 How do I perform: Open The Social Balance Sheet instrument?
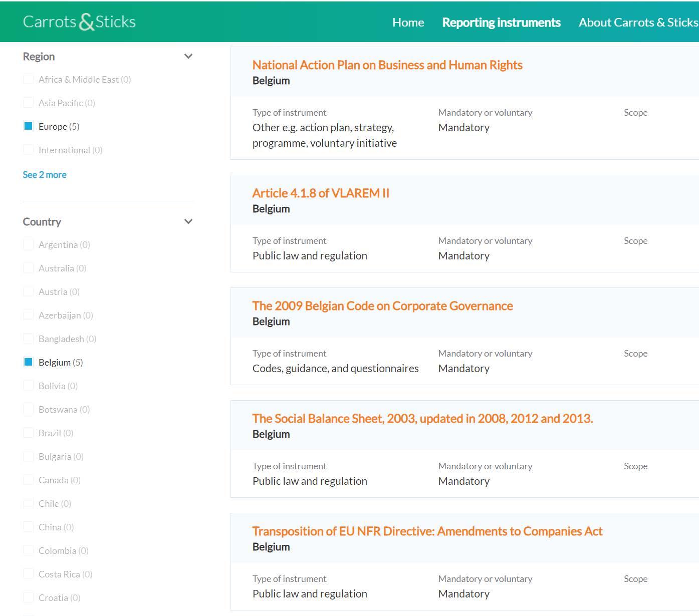(422, 419)
